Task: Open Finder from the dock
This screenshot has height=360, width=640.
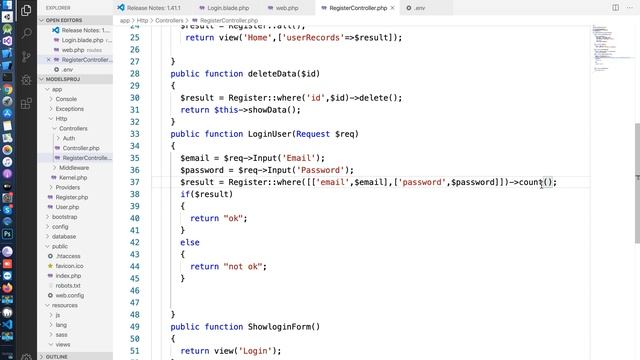Action: tap(7, 5)
